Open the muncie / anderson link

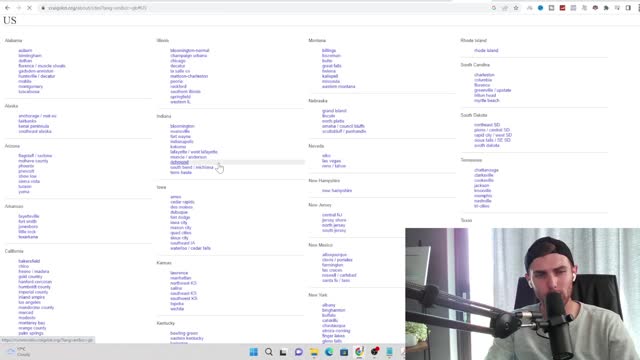coord(189,157)
